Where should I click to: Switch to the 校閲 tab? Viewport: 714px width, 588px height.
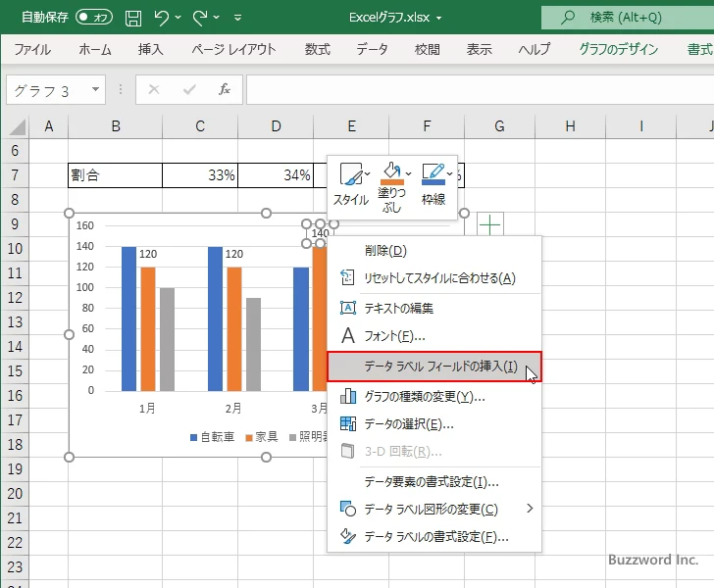(428, 49)
